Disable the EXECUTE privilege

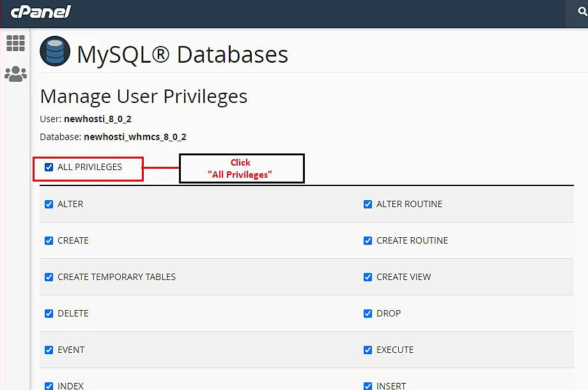(367, 350)
